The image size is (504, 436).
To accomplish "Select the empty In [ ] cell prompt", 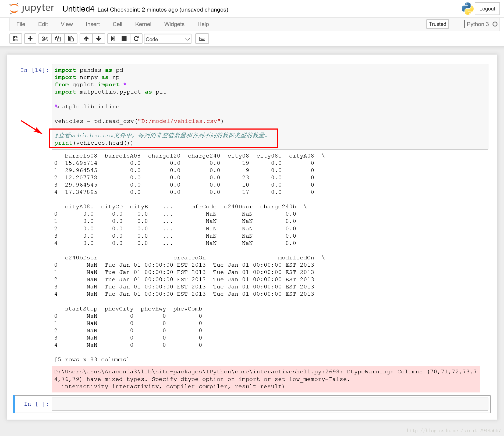I will coord(36,404).
